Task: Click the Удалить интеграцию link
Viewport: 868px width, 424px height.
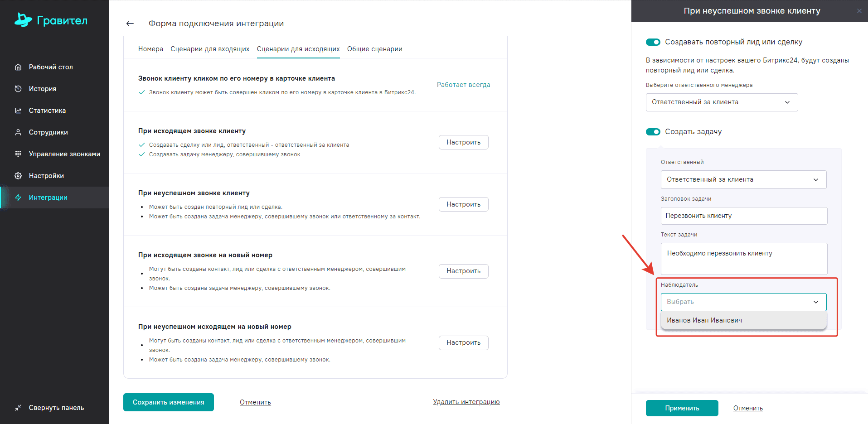Action: coord(466,402)
